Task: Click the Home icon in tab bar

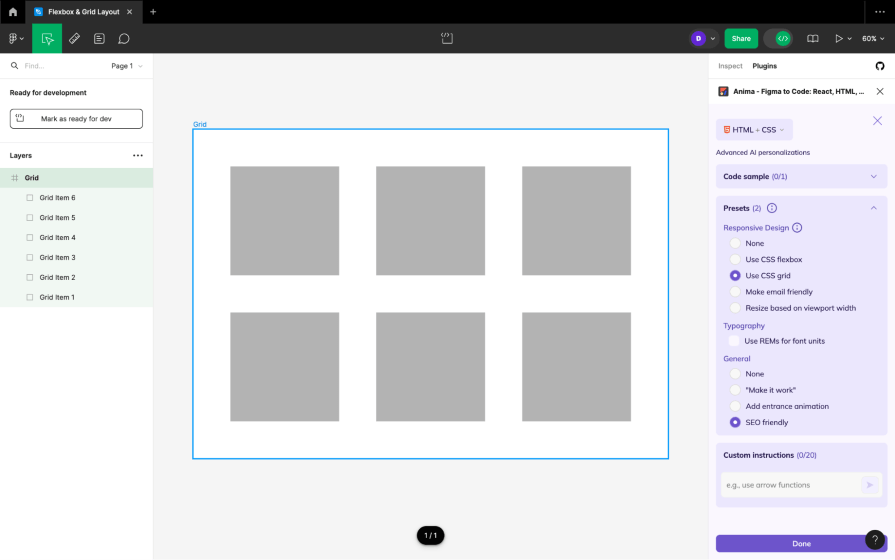Action: (x=13, y=11)
